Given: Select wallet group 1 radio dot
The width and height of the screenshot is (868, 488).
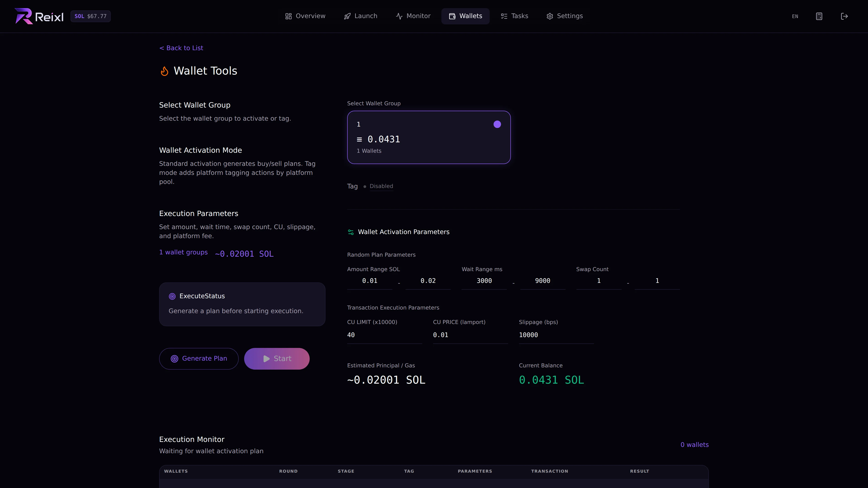Looking at the screenshot, I should (497, 124).
